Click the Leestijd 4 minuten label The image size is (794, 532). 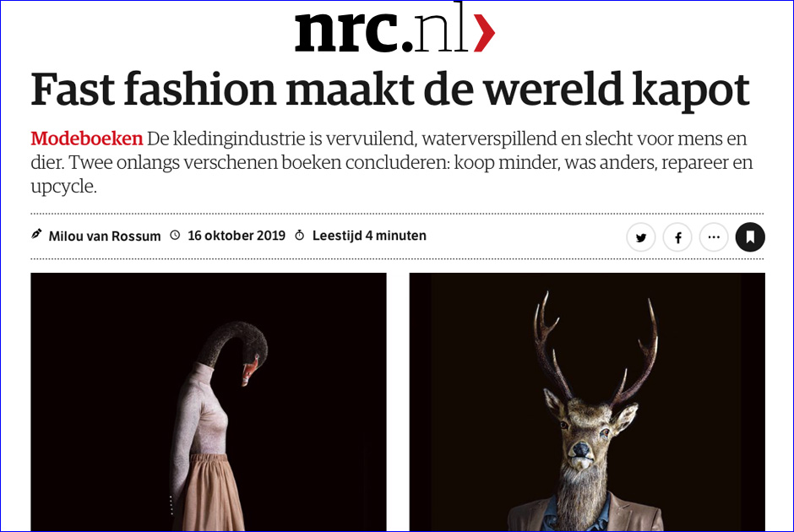tap(369, 236)
